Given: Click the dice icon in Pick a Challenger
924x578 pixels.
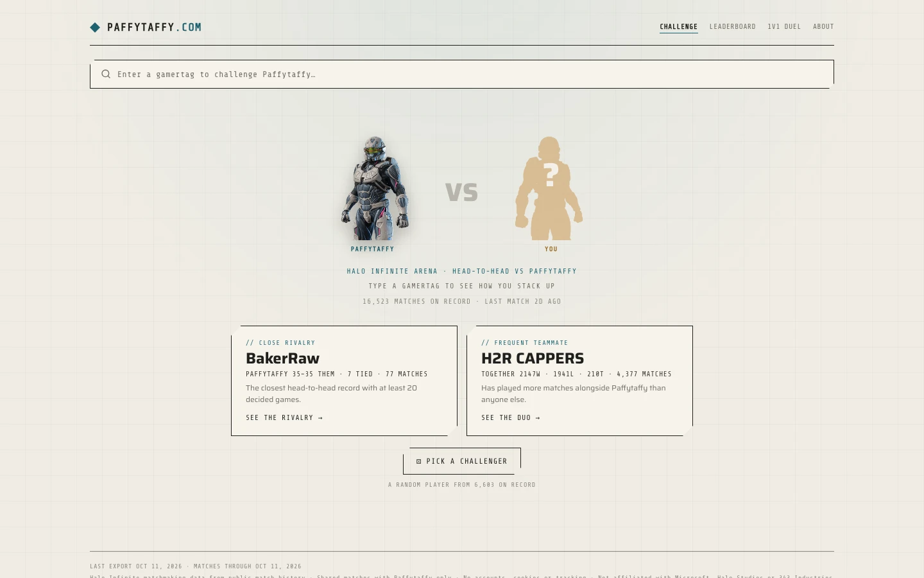Looking at the screenshot, I should [419, 461].
